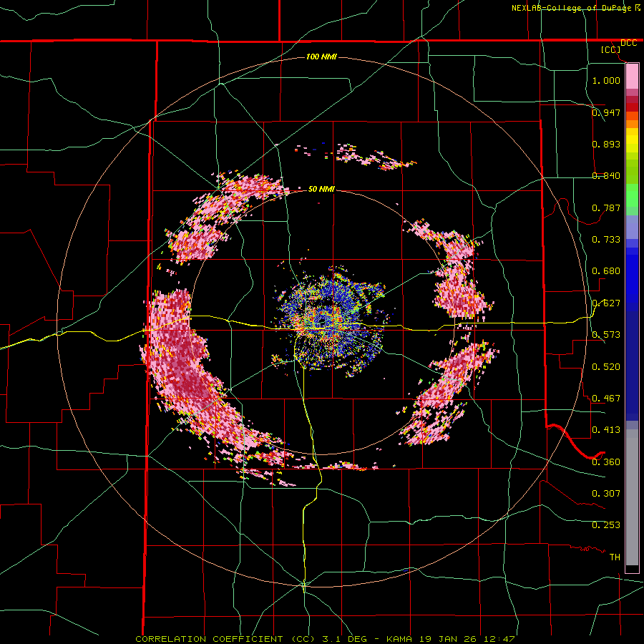
Task: Click the 0.947 color scale value
Action: pos(606,112)
